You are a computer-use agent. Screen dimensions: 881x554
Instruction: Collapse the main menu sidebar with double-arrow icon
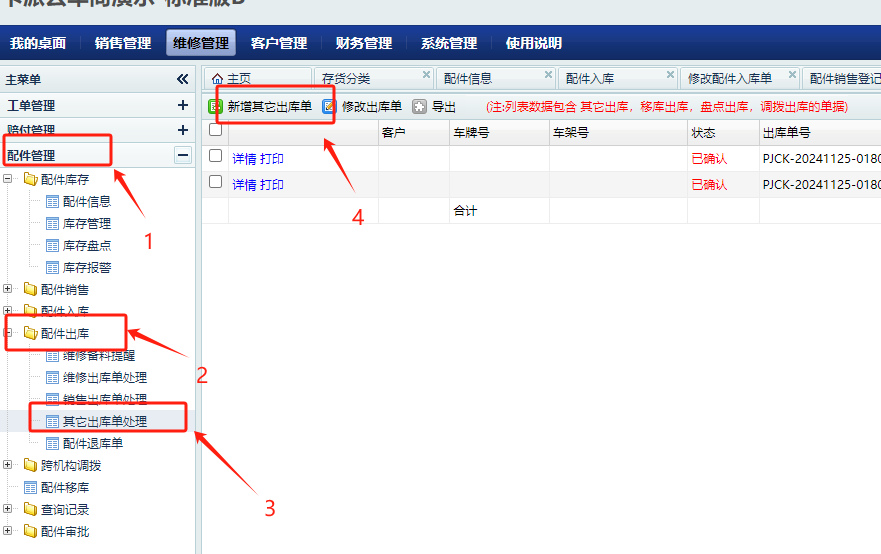tap(182, 79)
